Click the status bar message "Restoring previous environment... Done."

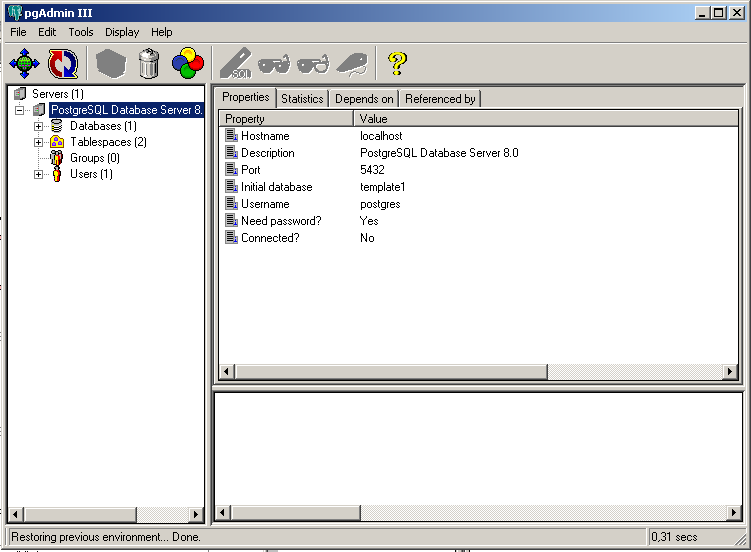pyautogui.click(x=106, y=537)
